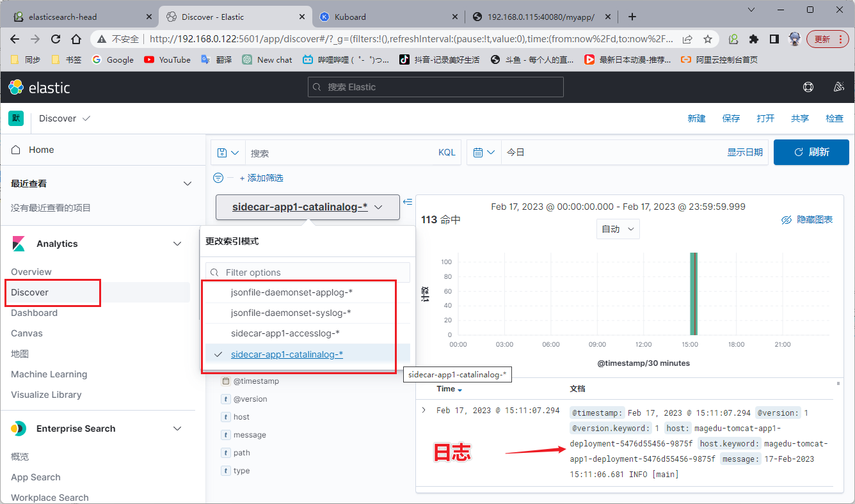This screenshot has width=855, height=504.
Task: Focus the 搜索 Elastic global search box
Action: pos(436,87)
